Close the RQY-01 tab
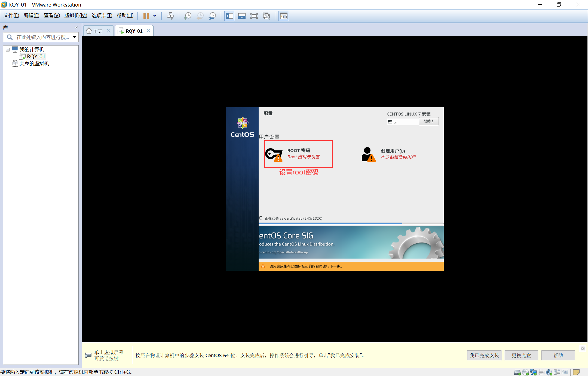The height and width of the screenshot is (376, 588). 149,31
